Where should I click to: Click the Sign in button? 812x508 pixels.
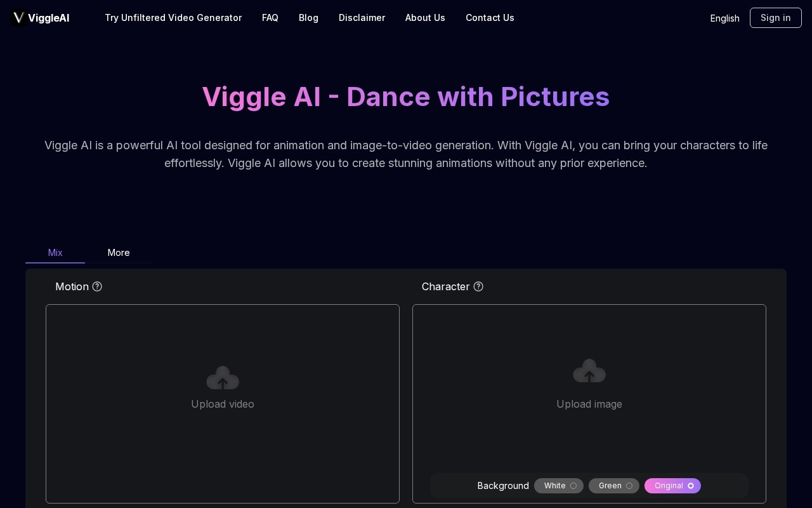pos(776,18)
